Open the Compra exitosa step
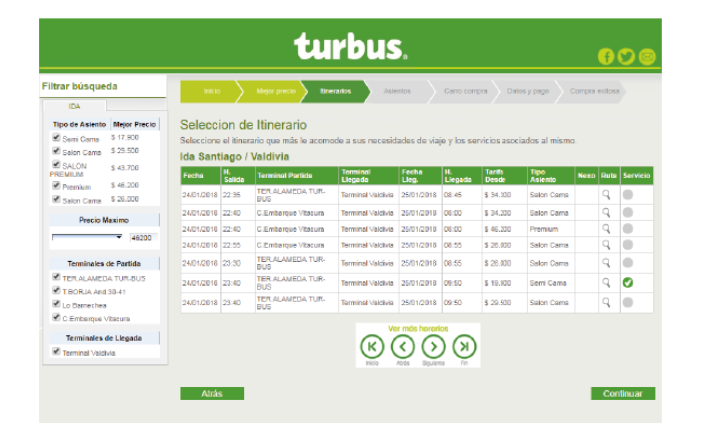This screenshot has width=708, height=444. pos(594,91)
